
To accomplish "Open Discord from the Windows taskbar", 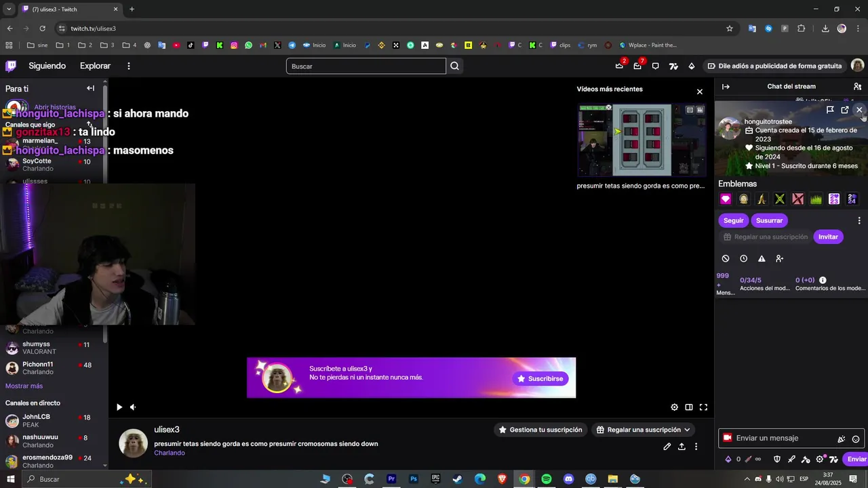I will point(568,479).
